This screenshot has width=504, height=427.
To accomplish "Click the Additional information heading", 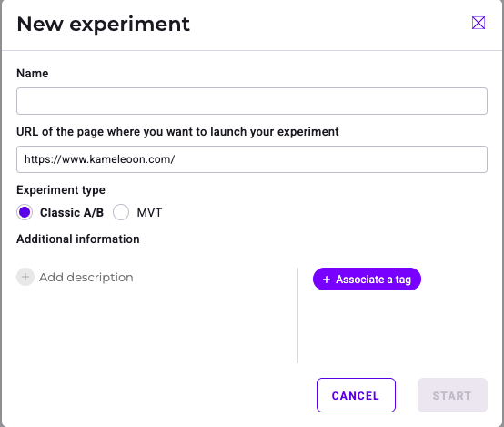I will 78,239.
